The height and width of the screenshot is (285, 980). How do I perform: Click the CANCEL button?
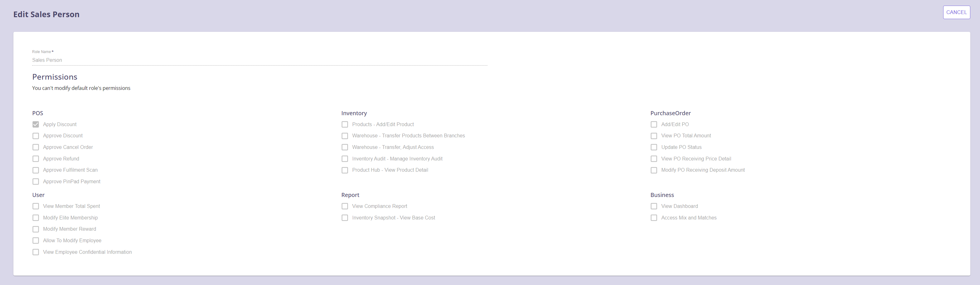coord(956,12)
